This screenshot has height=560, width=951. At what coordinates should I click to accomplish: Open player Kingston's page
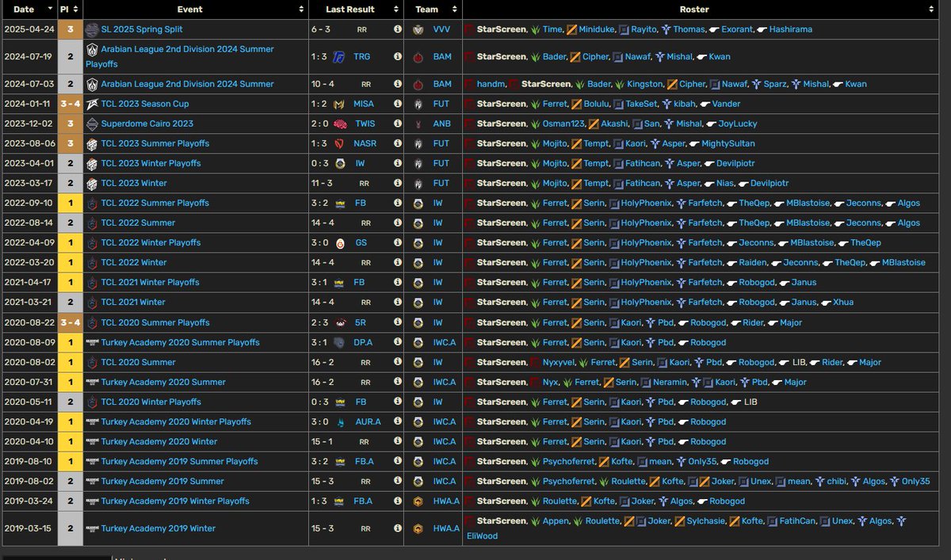point(644,84)
